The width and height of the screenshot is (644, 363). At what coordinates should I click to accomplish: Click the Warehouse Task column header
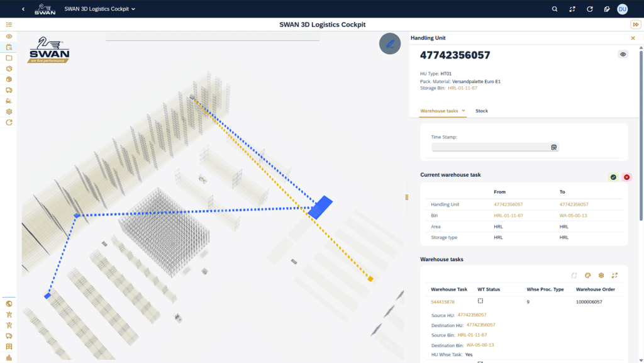click(x=449, y=289)
